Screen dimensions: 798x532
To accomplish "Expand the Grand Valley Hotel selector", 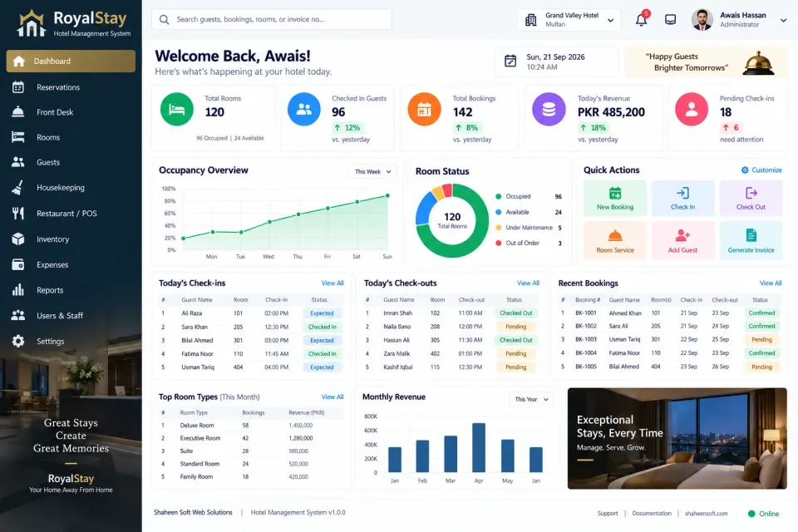I will (569, 20).
